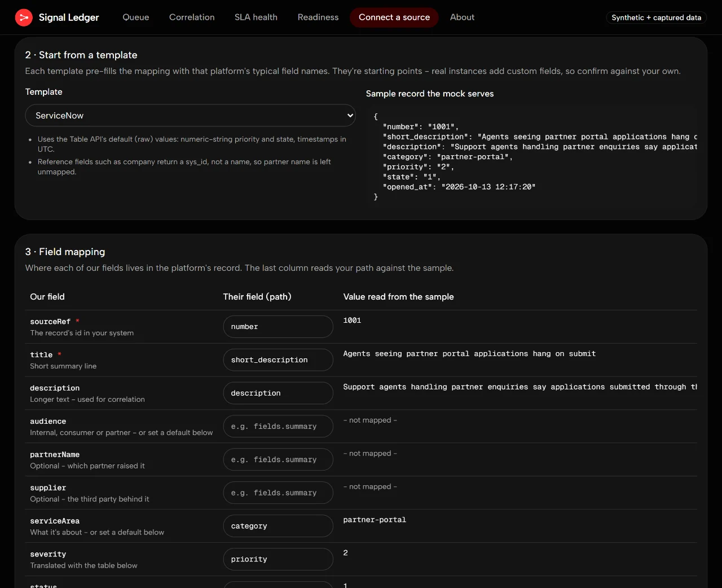Viewport: 722px width, 588px height.
Task: Click the 'Value read from the sample' header
Action: [x=398, y=297]
